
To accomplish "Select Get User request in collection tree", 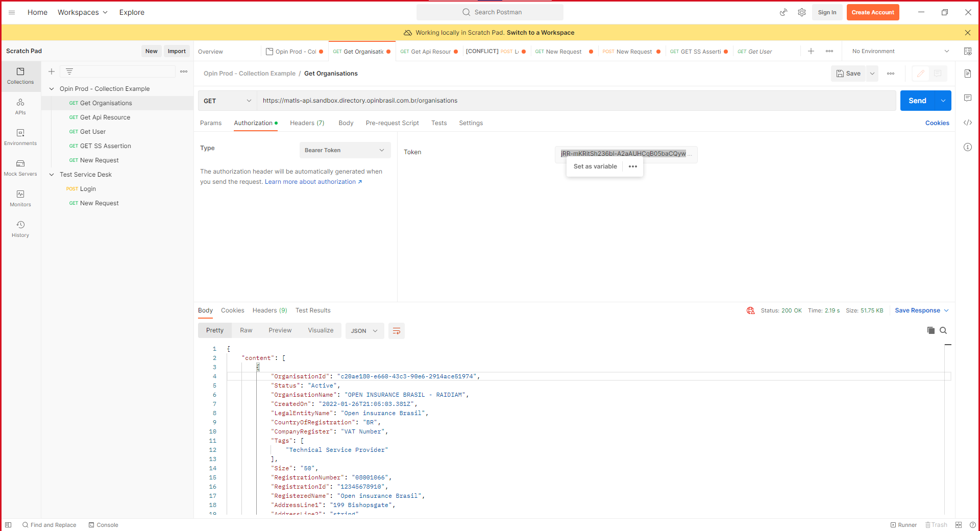I will (x=92, y=132).
